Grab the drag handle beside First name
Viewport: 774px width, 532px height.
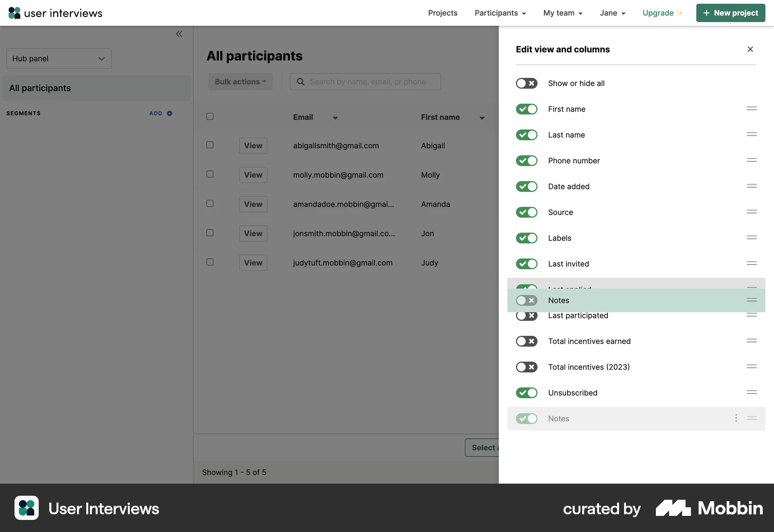(752, 108)
